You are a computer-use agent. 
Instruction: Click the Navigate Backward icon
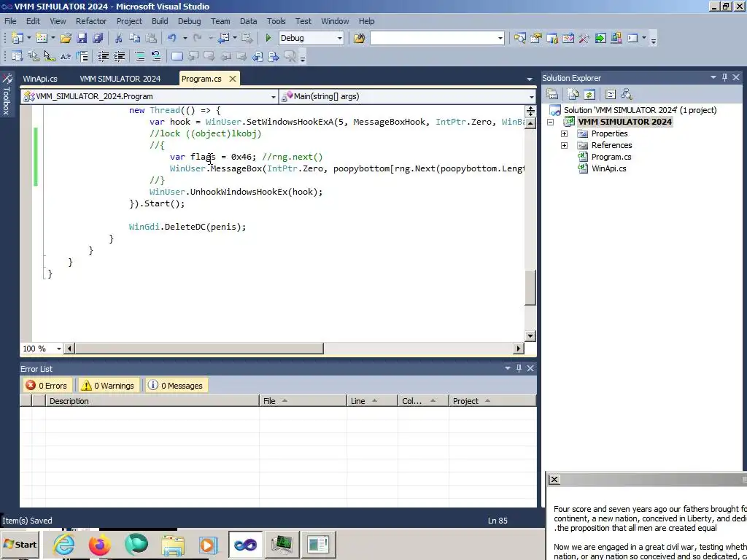(x=223, y=38)
